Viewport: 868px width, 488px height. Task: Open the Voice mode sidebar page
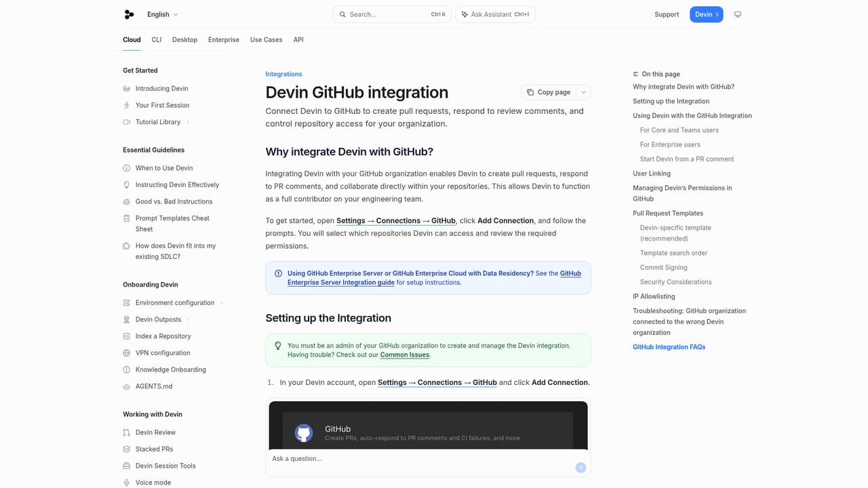pyautogui.click(x=153, y=483)
